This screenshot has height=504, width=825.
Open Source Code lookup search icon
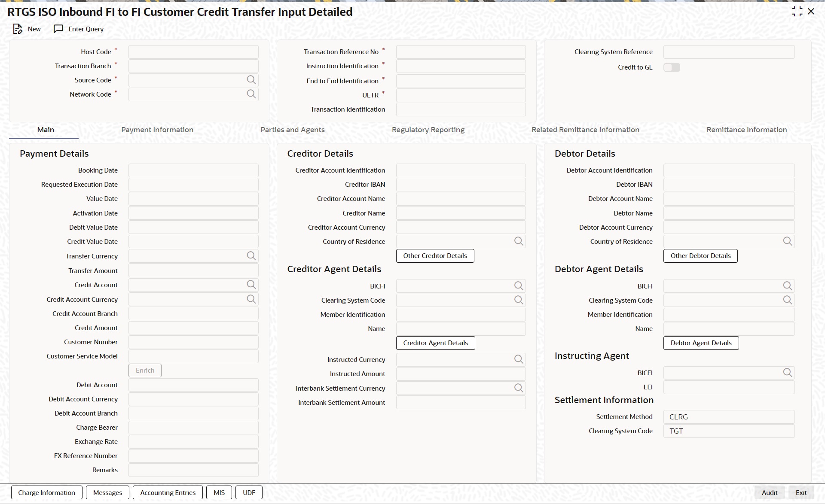coord(251,80)
